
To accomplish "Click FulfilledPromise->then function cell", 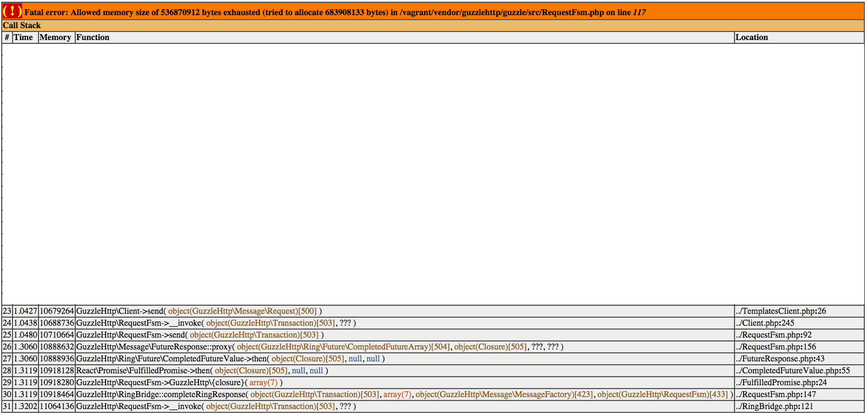I will pos(405,371).
